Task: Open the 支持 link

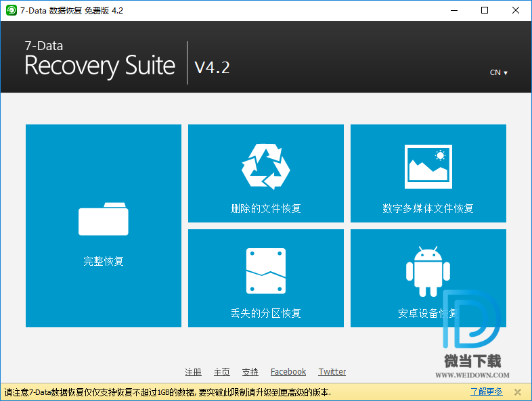Action: click(x=250, y=372)
